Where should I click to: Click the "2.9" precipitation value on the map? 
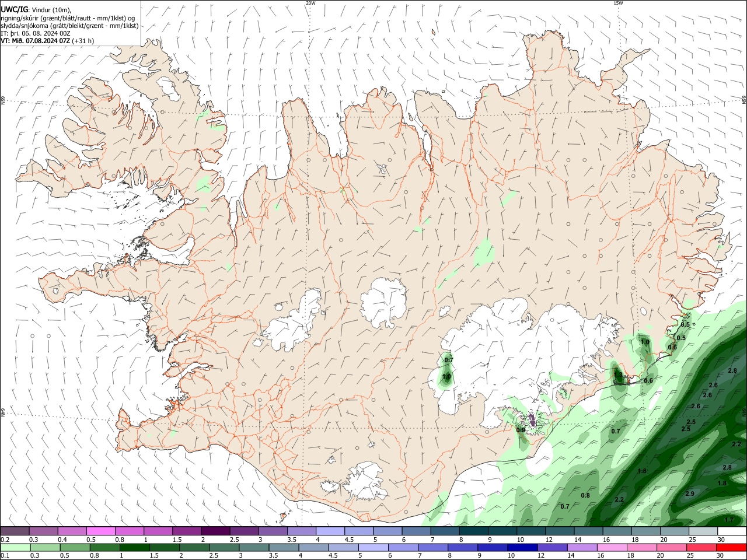(690, 494)
